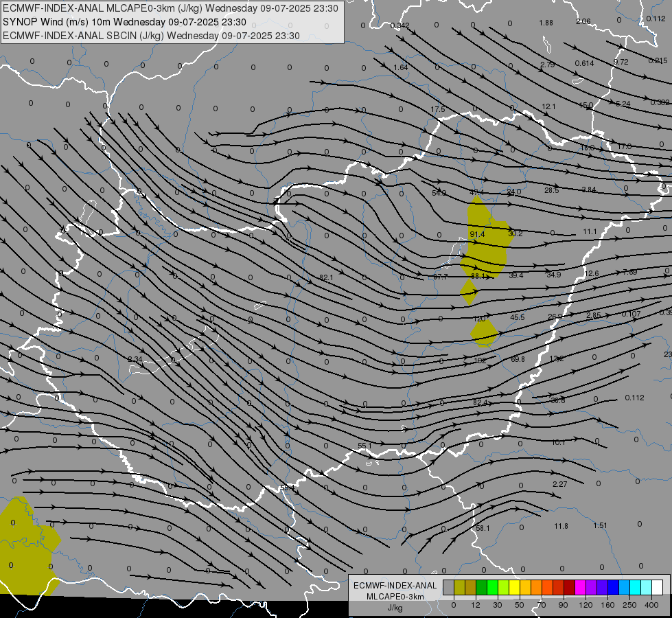Click the SYNOP Wind 10m header line

(124, 22)
